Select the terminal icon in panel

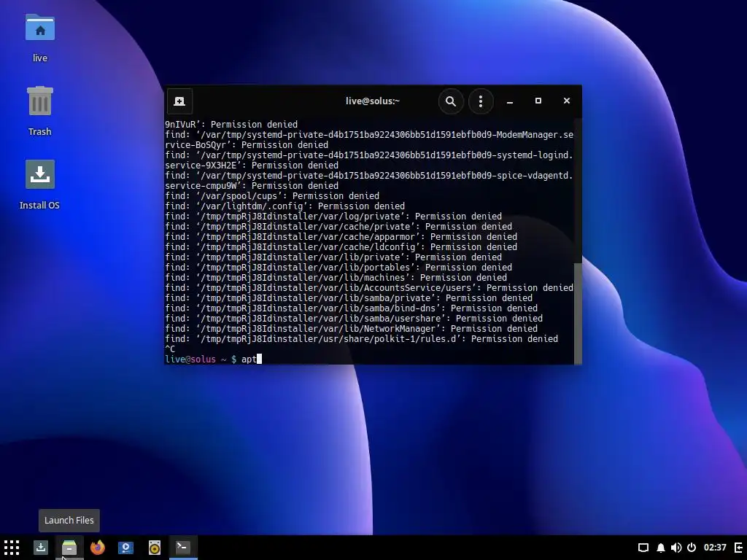click(183, 547)
